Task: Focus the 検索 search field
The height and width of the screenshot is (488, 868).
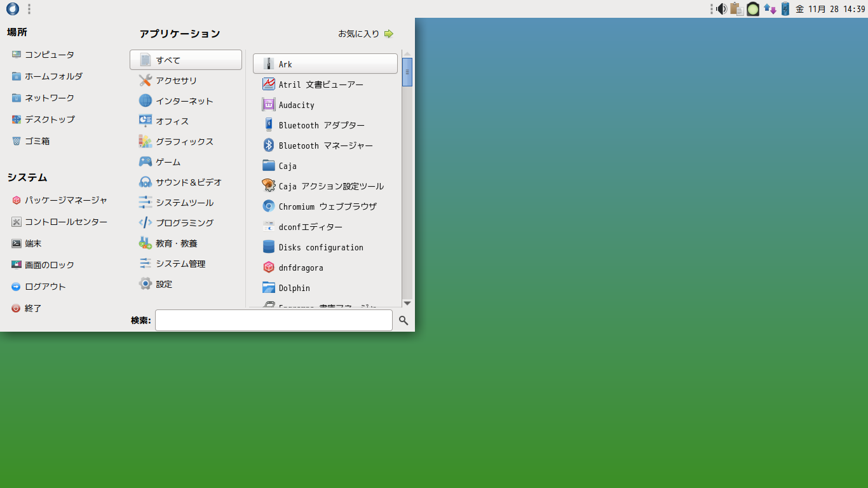Action: coord(274,320)
